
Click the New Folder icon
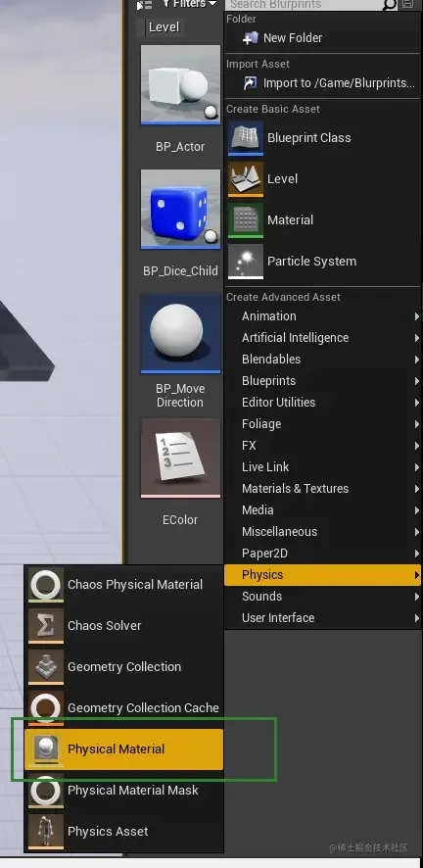(x=251, y=37)
